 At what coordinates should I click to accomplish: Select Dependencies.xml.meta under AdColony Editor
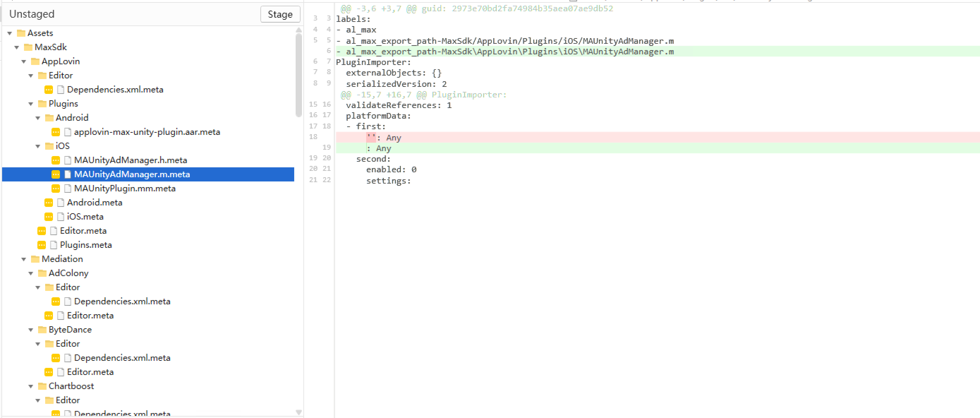coord(122,301)
